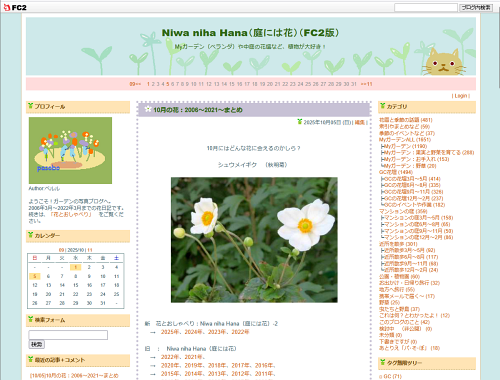Viewport: 500px width, 380px height.
Task: Click the 編集 edit link of the post
Action: click(360, 122)
